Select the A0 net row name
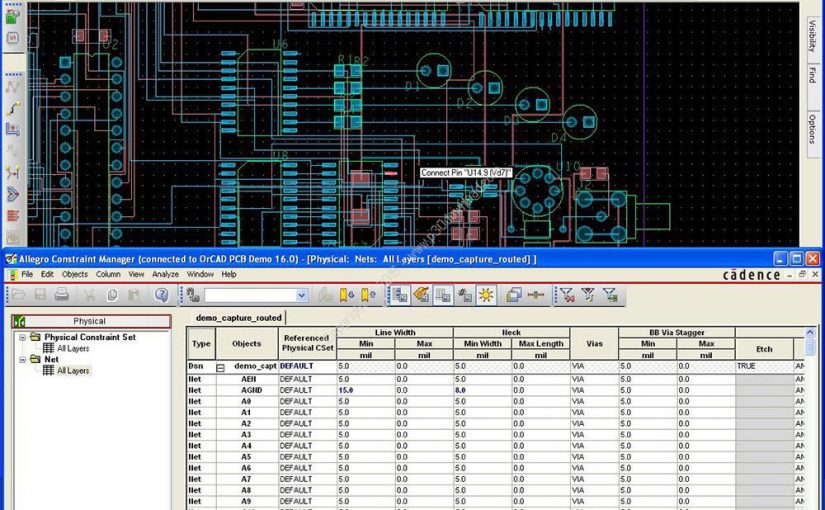Viewport: 825px width, 510px height. 246,401
